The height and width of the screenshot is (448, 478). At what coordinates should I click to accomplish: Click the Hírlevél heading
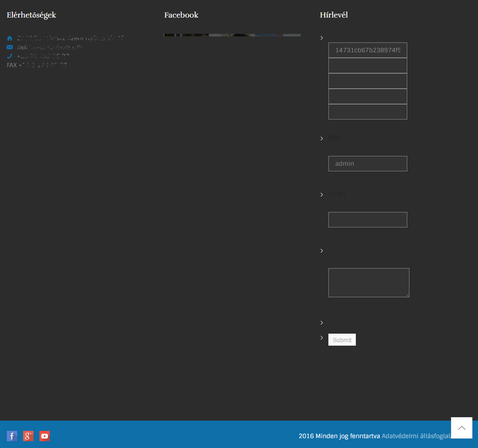(x=334, y=15)
